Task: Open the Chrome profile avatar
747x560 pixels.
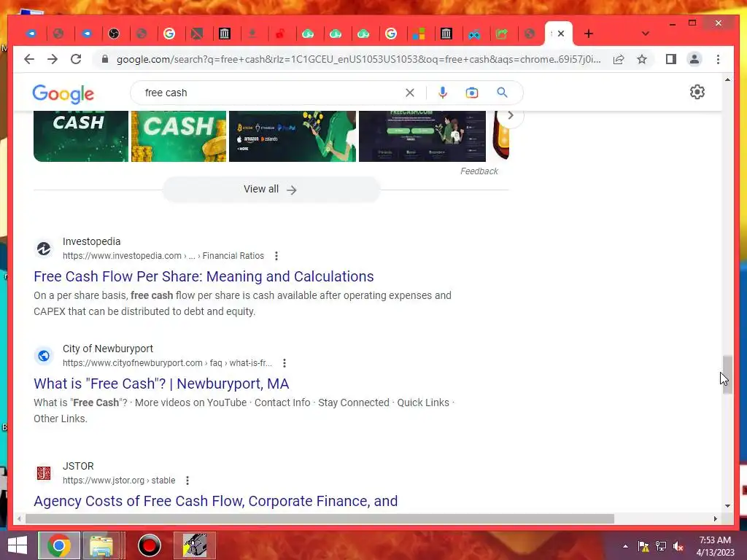Action: (694, 60)
